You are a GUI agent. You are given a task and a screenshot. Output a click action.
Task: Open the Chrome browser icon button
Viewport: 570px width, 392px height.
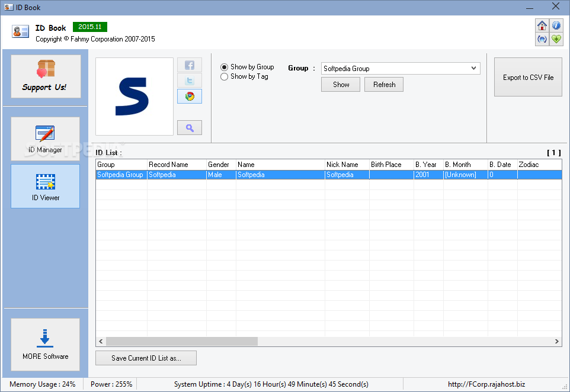190,97
